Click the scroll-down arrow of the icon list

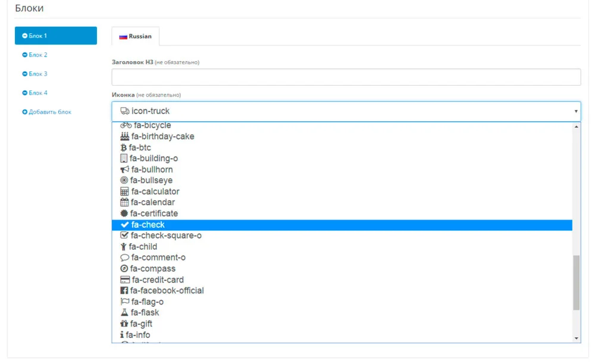[577, 338]
